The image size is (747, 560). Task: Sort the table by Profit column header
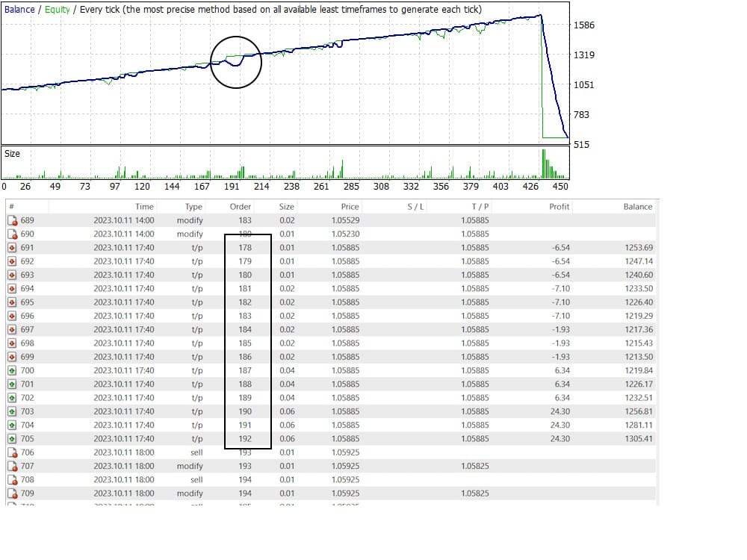click(559, 207)
